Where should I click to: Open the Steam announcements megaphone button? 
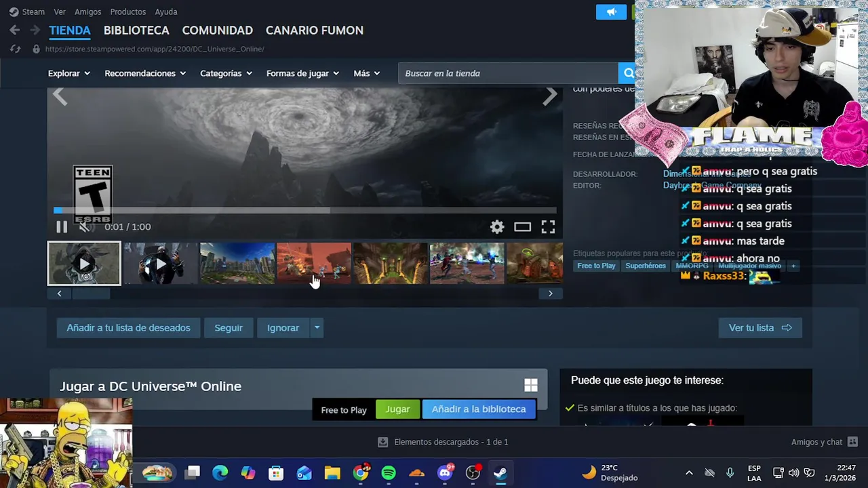pyautogui.click(x=611, y=12)
